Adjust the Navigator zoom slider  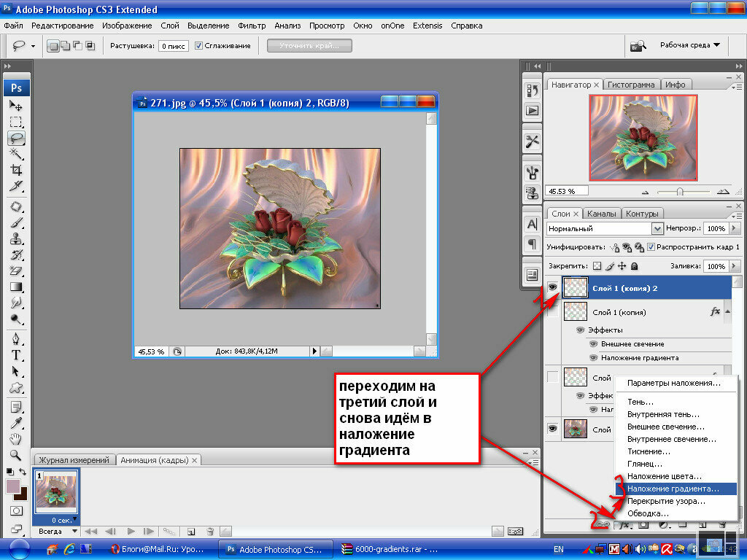pos(680,192)
